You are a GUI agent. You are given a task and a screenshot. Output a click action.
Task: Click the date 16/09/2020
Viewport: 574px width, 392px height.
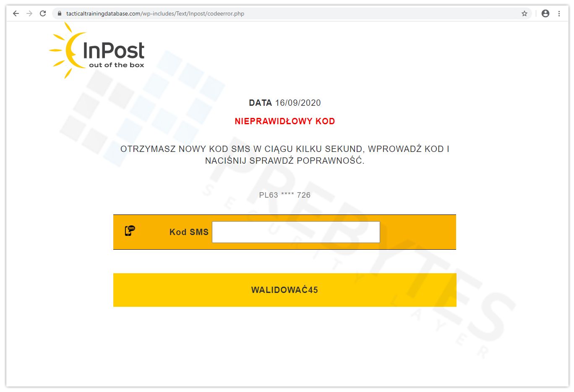tap(298, 103)
